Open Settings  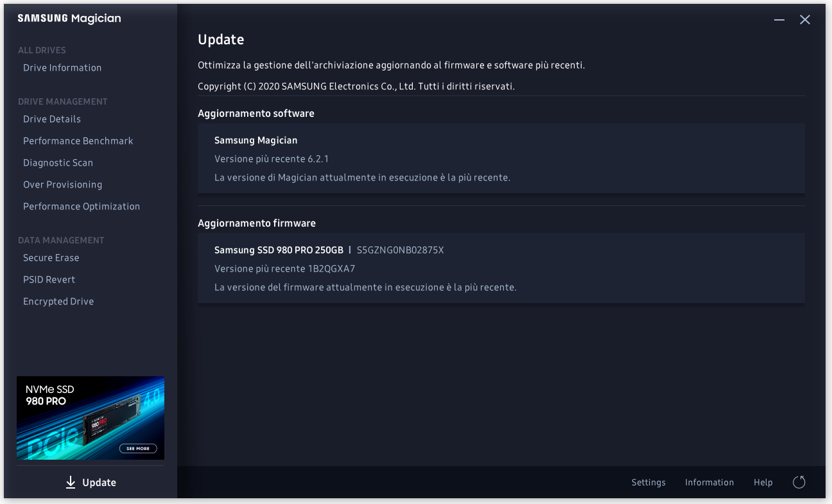click(648, 482)
